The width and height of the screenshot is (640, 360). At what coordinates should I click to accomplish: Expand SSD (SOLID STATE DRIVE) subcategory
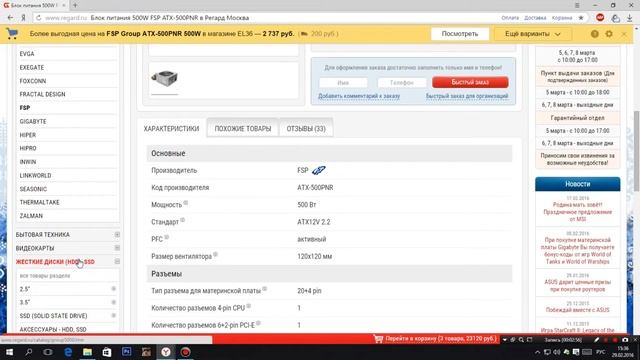[113, 316]
